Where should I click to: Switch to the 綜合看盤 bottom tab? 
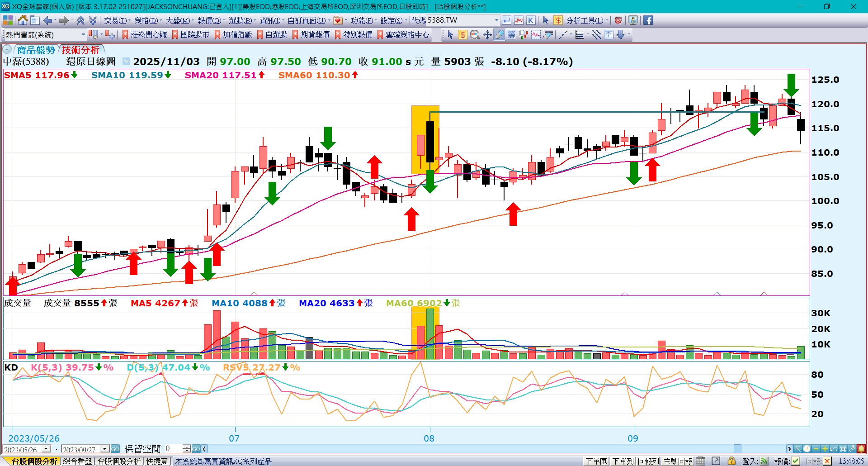(77, 461)
